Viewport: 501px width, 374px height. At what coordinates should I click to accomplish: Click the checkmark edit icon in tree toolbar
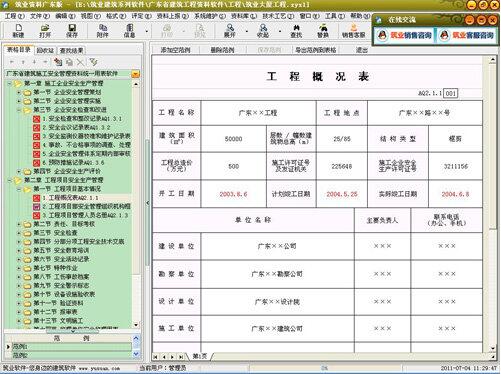[x=93, y=62]
